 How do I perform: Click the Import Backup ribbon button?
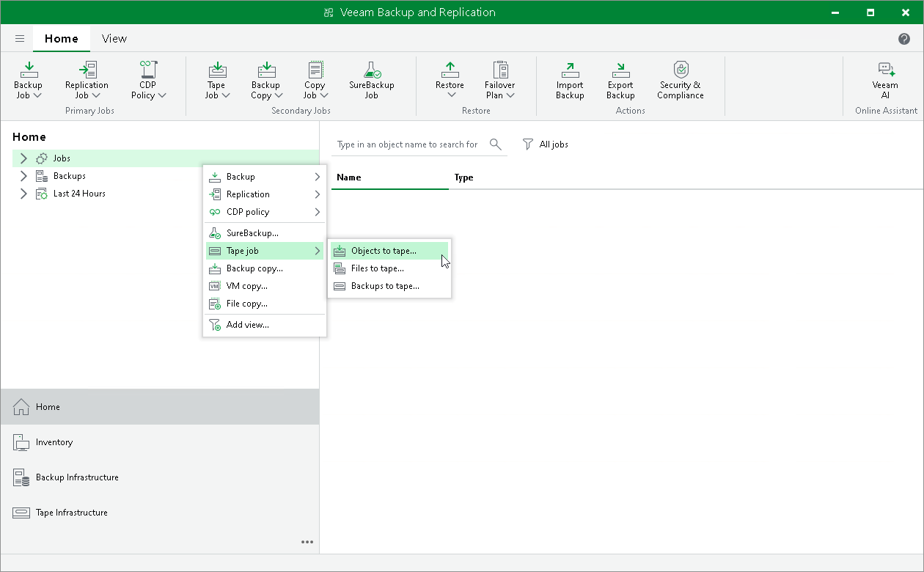(570, 80)
